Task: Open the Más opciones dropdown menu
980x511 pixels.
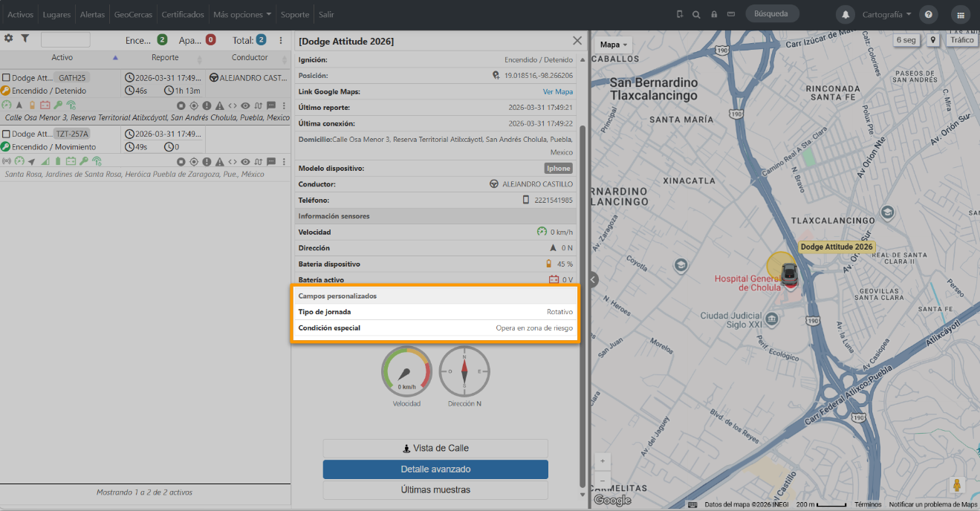Action: (242, 14)
